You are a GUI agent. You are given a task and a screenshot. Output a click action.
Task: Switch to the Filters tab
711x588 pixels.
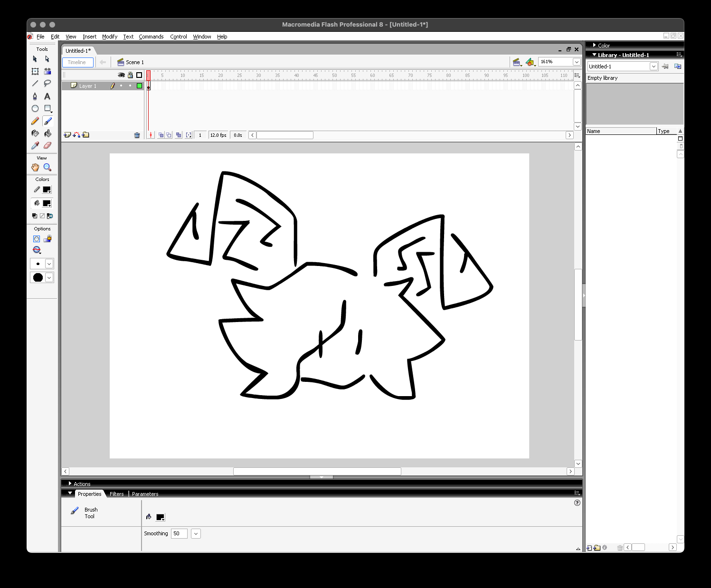(x=116, y=494)
